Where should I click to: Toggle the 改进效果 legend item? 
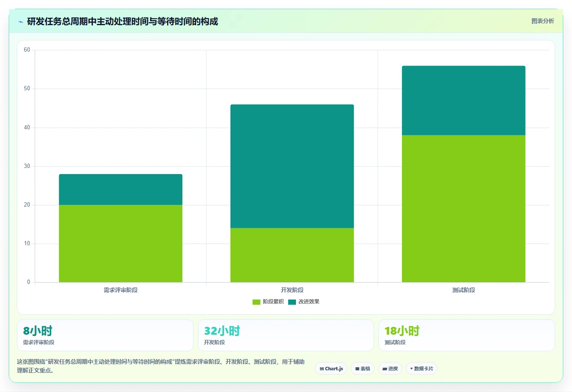304,302
